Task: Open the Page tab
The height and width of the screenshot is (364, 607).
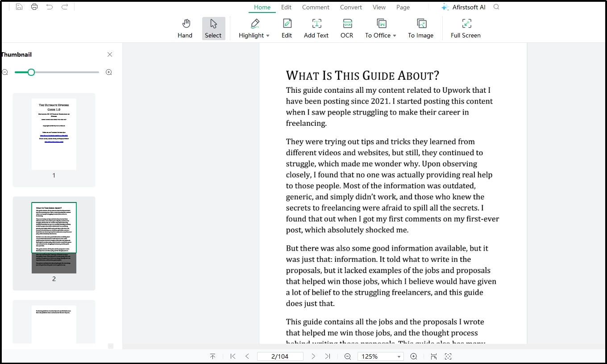Action: coord(403,7)
